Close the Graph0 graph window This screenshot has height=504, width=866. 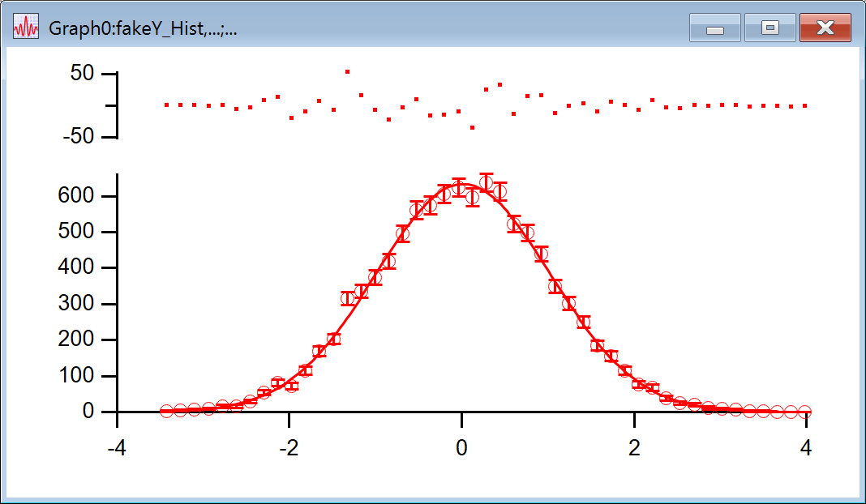click(825, 28)
